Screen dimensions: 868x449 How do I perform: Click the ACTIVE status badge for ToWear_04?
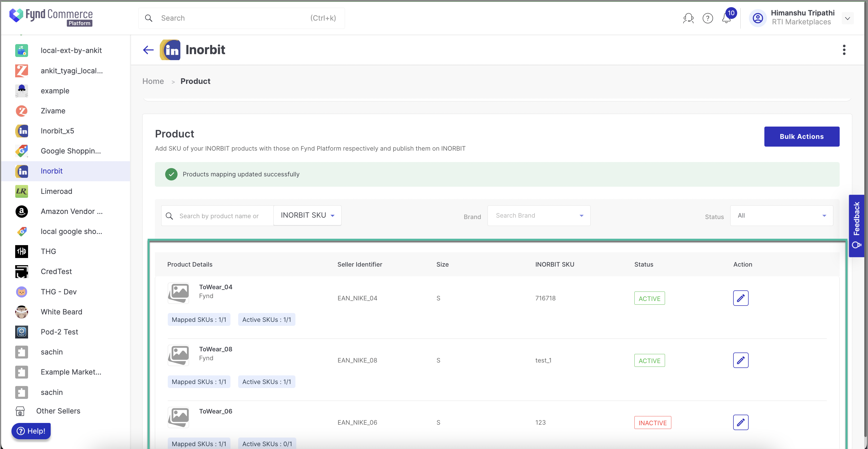point(649,298)
